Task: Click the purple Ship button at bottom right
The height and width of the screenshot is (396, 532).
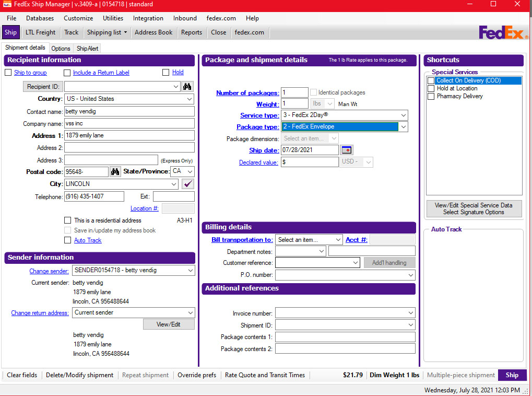Action: pos(512,375)
